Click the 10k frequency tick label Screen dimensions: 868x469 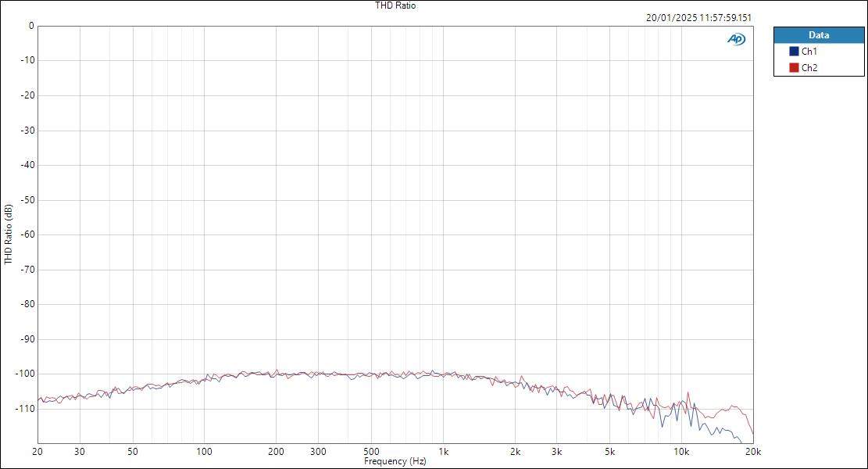tap(681, 452)
